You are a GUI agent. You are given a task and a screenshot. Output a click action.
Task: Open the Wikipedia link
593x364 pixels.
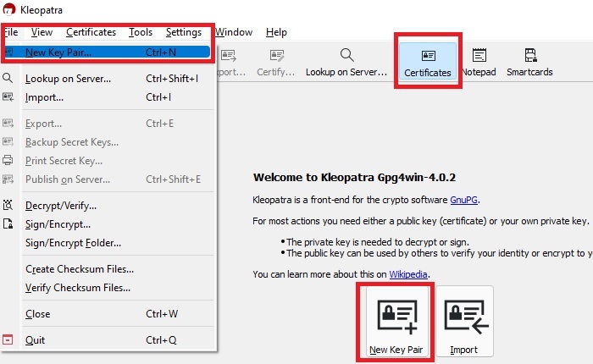(x=408, y=274)
